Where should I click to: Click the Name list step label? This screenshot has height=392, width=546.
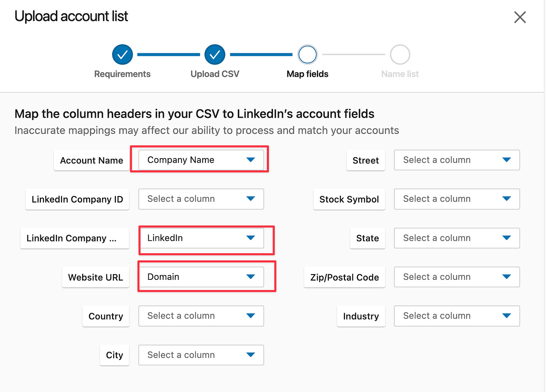(400, 74)
